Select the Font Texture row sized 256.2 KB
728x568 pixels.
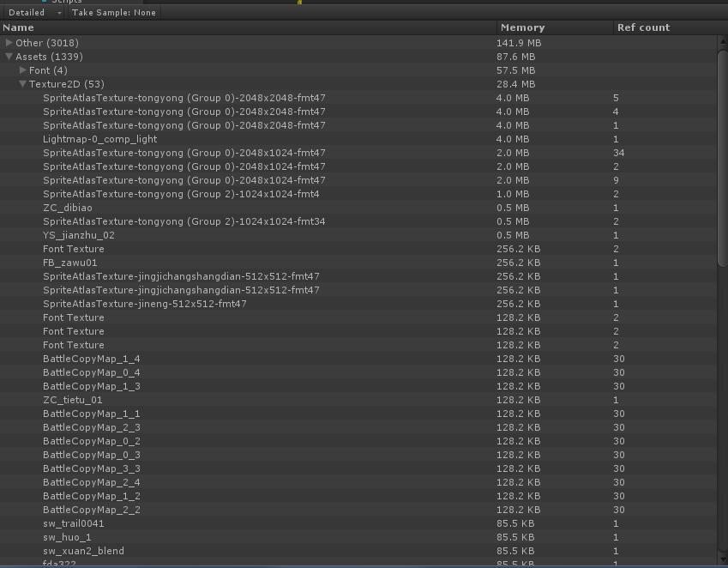point(358,249)
